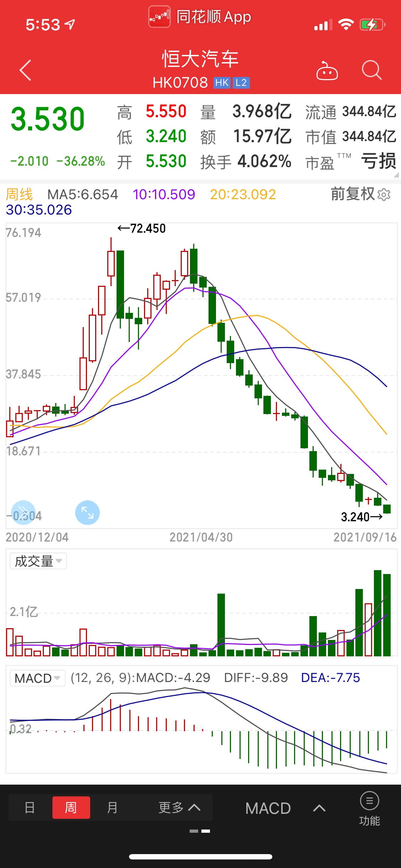Tap the battery charging status icon
Screen dimensions: 401x868
click(372, 25)
